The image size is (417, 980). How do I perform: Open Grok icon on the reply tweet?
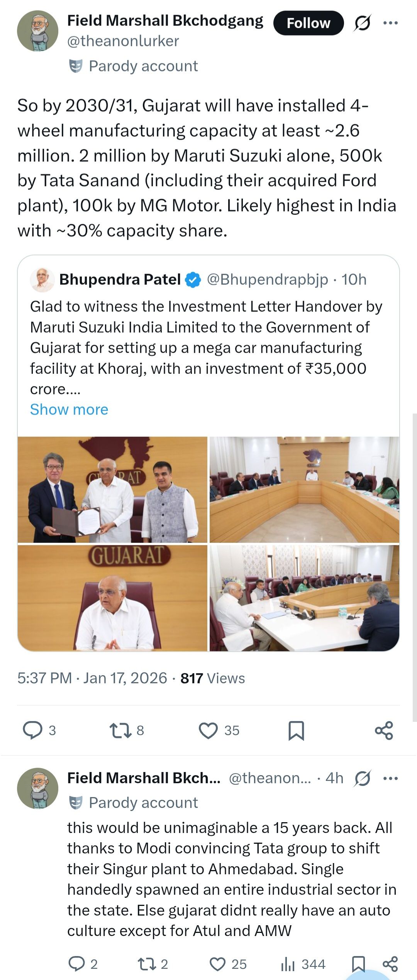pyautogui.click(x=362, y=778)
